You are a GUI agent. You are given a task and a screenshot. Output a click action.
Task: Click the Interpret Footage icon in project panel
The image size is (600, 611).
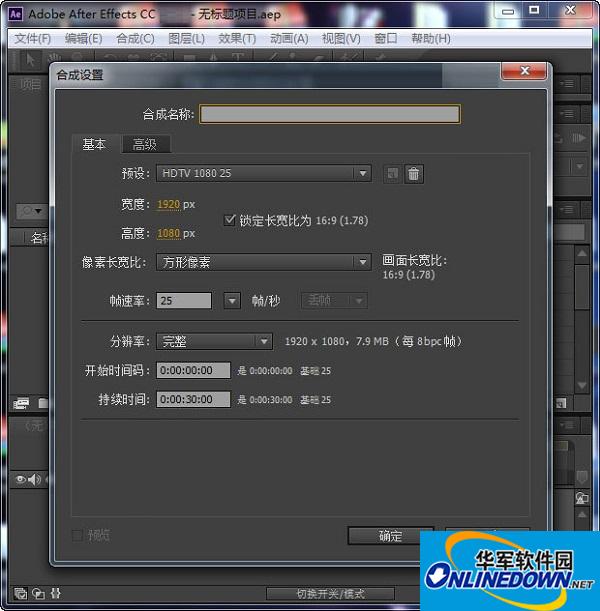click(21, 403)
